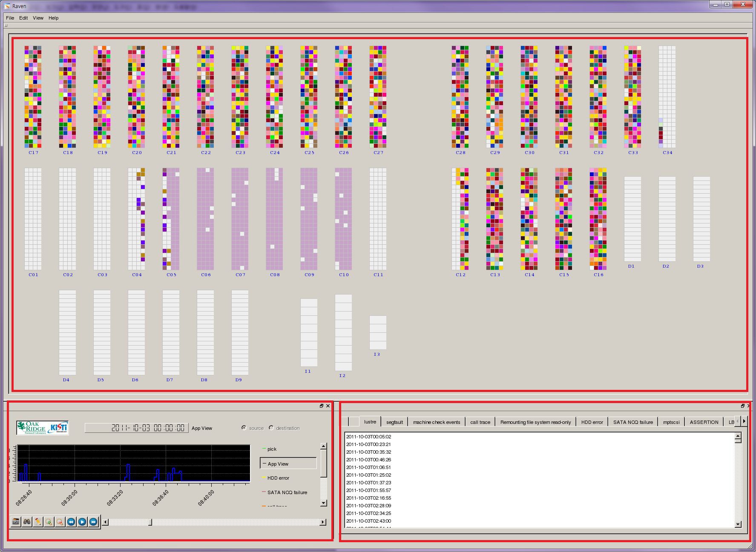Click the timeline slider right arrow
Screen dimensions: 756x552
click(x=323, y=522)
